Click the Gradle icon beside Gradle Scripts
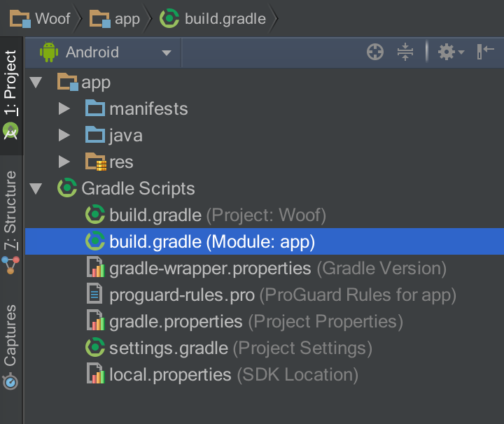The image size is (504, 424). [67, 188]
